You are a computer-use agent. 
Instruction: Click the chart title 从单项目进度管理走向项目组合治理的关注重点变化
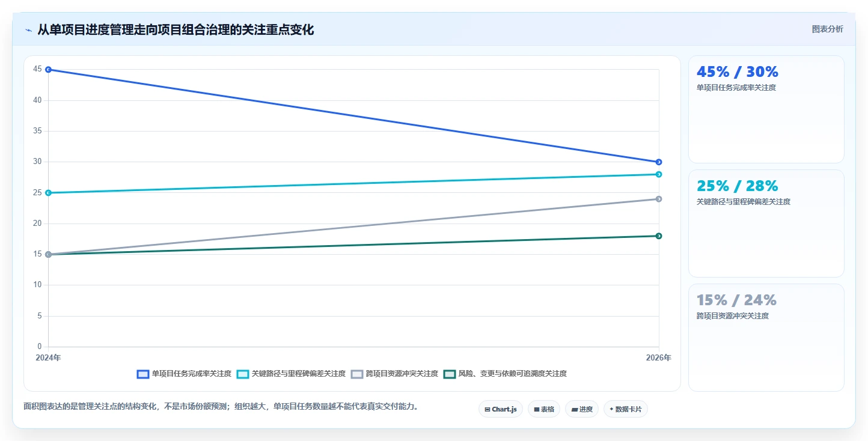tap(176, 30)
